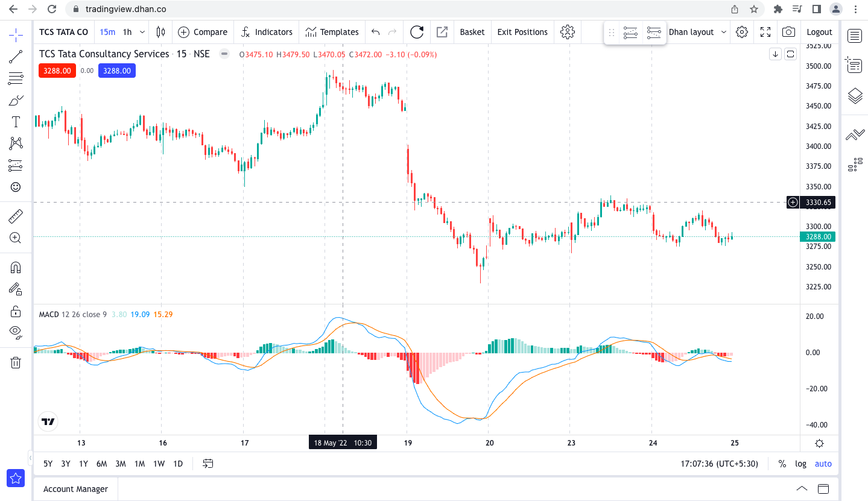868x501 pixels.
Task: Open the long position forecasting tool
Action: click(x=16, y=165)
